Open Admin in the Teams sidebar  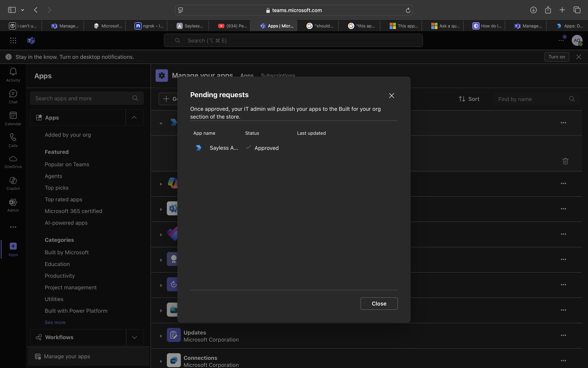click(13, 205)
